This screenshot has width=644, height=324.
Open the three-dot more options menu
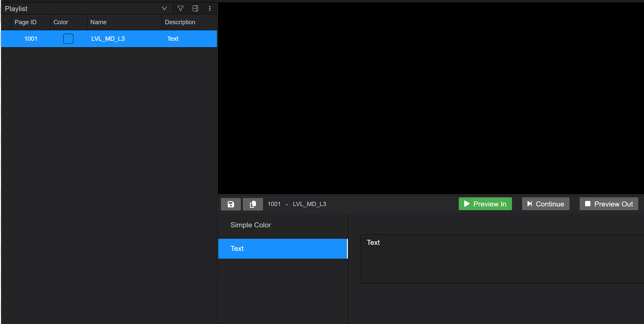click(x=210, y=8)
